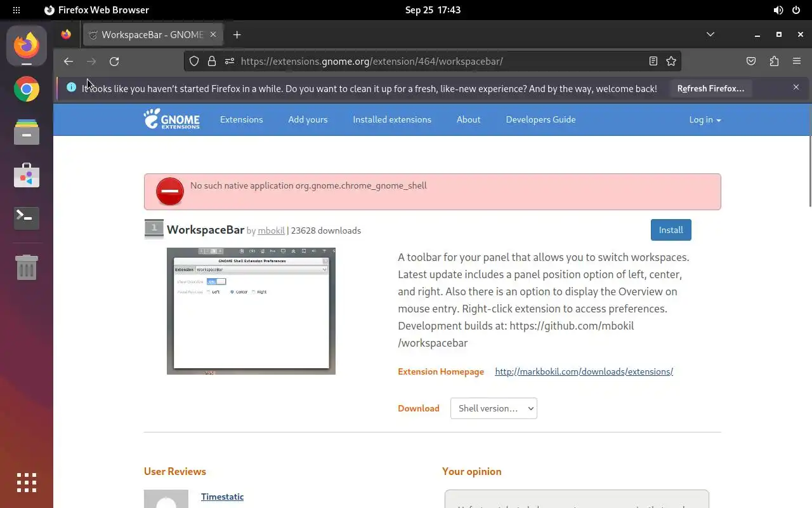Click the WorkspaceBar extension icon image
The image size is (812, 508).
(x=154, y=229)
